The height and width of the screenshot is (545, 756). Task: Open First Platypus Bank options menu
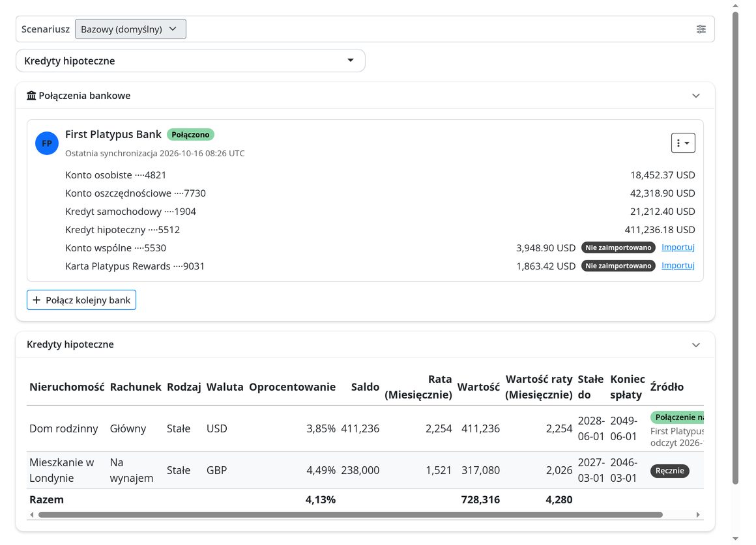tap(683, 143)
